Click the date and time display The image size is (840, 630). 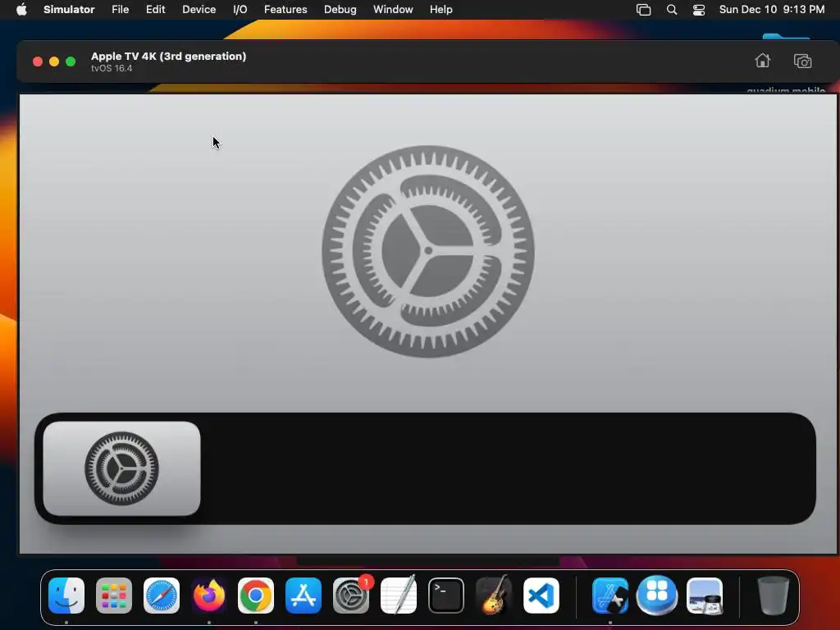[x=771, y=10]
